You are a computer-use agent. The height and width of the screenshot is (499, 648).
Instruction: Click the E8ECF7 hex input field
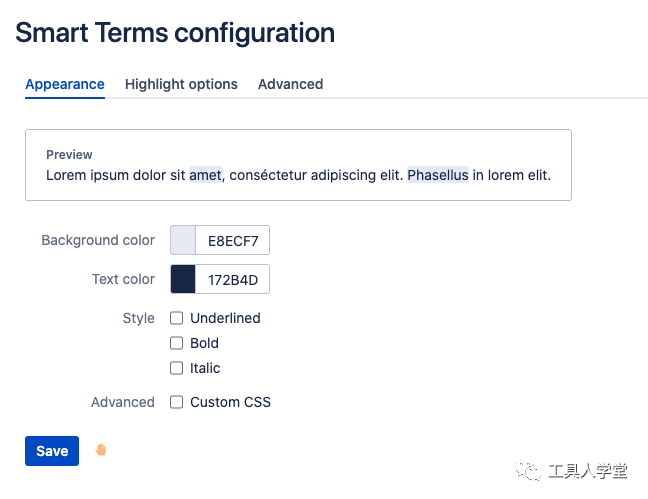click(x=232, y=240)
